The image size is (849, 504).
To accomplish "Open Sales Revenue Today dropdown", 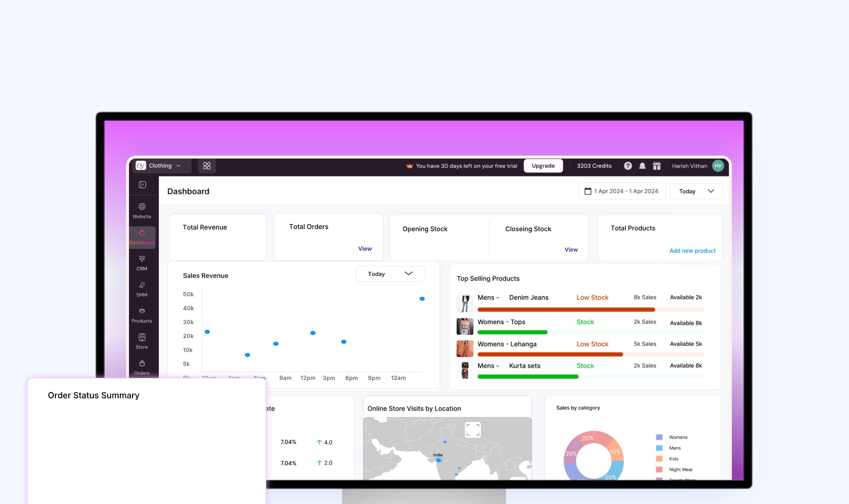I will (390, 274).
